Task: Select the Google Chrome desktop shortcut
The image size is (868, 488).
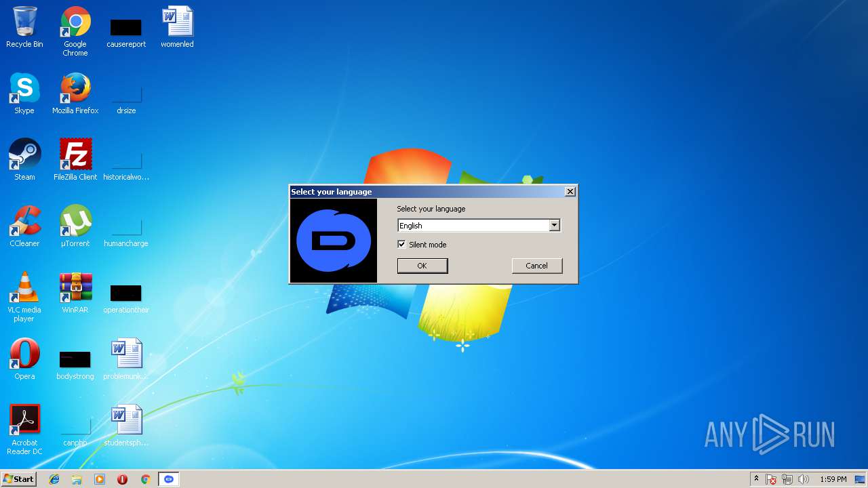Action: [75, 31]
